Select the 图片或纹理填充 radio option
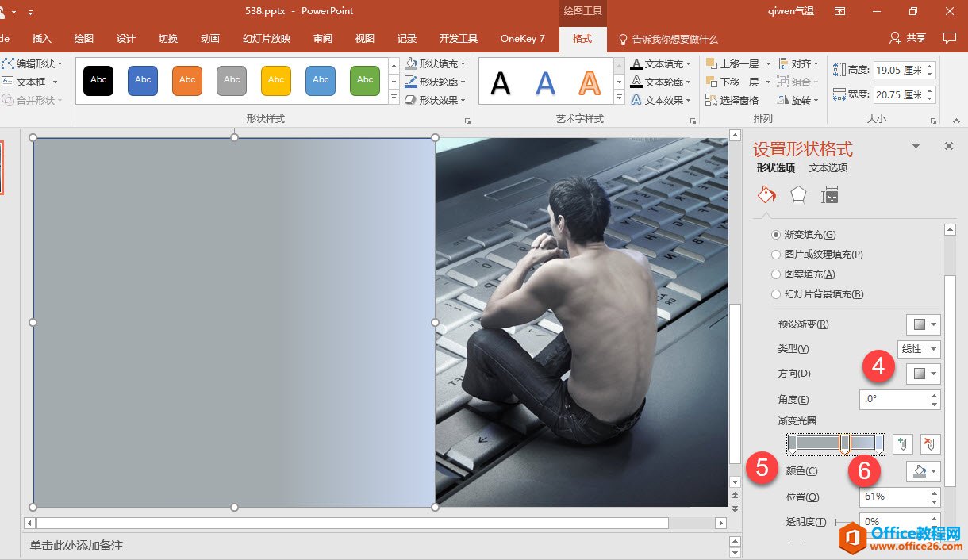968x560 pixels. [x=776, y=255]
